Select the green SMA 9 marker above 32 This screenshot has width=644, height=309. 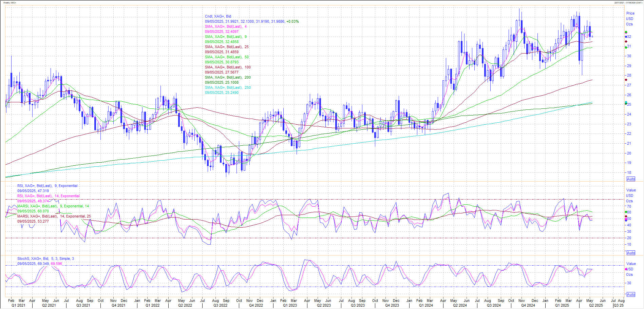click(x=626, y=33)
